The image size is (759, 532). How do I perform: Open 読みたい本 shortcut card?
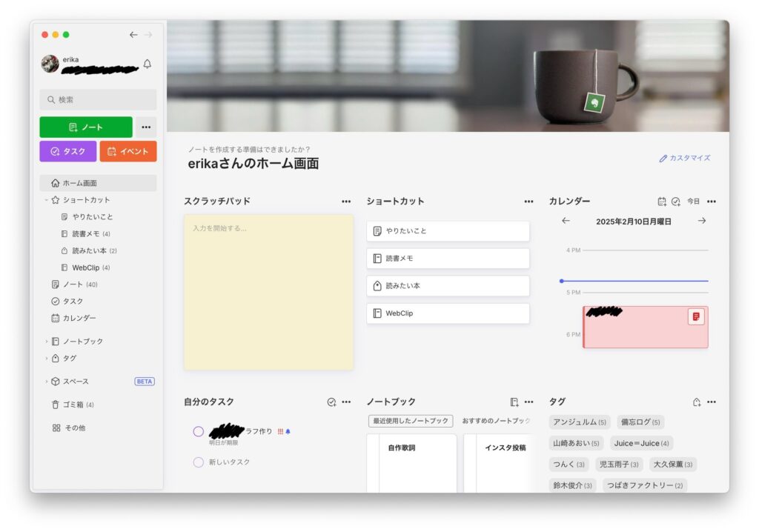(448, 286)
